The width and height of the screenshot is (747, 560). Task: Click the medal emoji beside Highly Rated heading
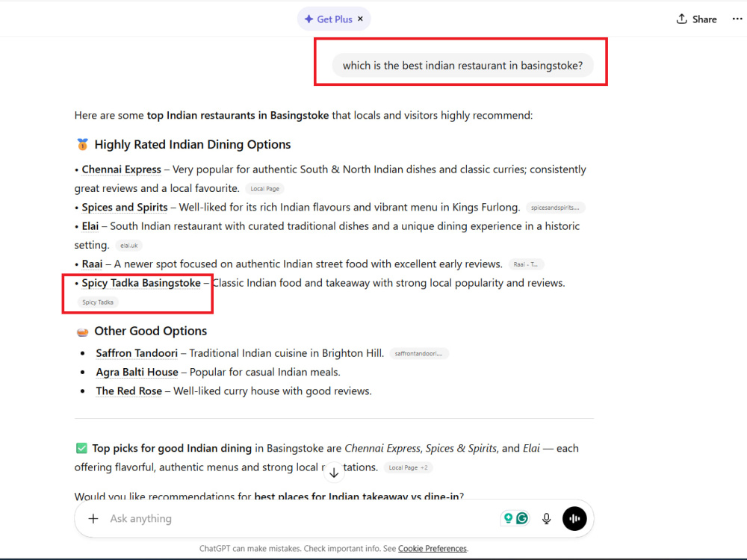[x=82, y=144]
